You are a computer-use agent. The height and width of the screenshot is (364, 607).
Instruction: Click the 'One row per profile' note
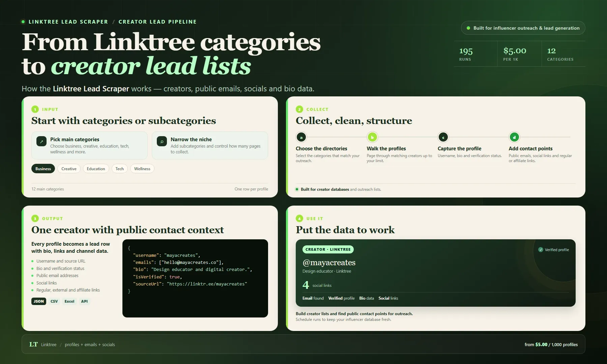[x=251, y=189]
